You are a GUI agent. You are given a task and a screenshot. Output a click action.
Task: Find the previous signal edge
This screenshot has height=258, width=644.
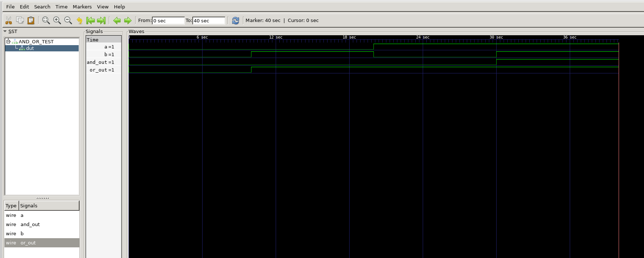pyautogui.click(x=117, y=21)
